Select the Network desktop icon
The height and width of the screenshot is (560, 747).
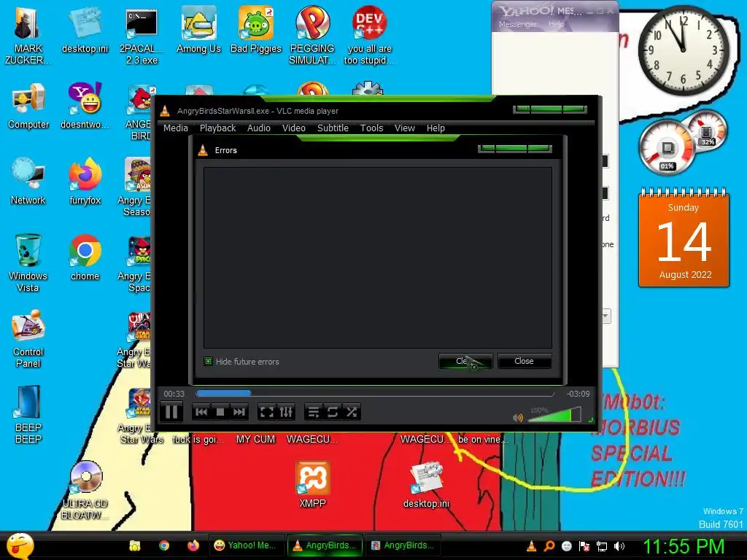point(28,182)
